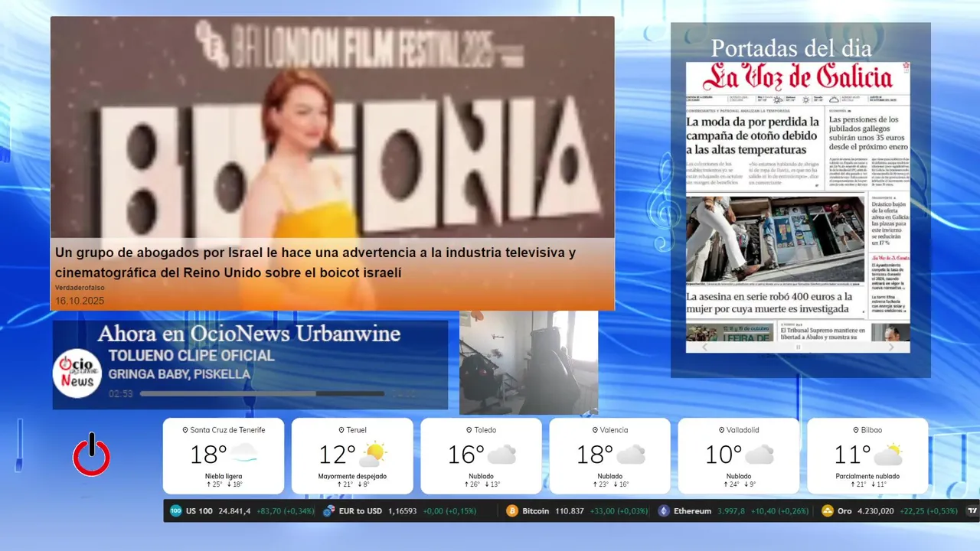Image resolution: width=980 pixels, height=551 pixels.
Task: Click the sunny cloud icon for Teruel
Action: point(373,454)
